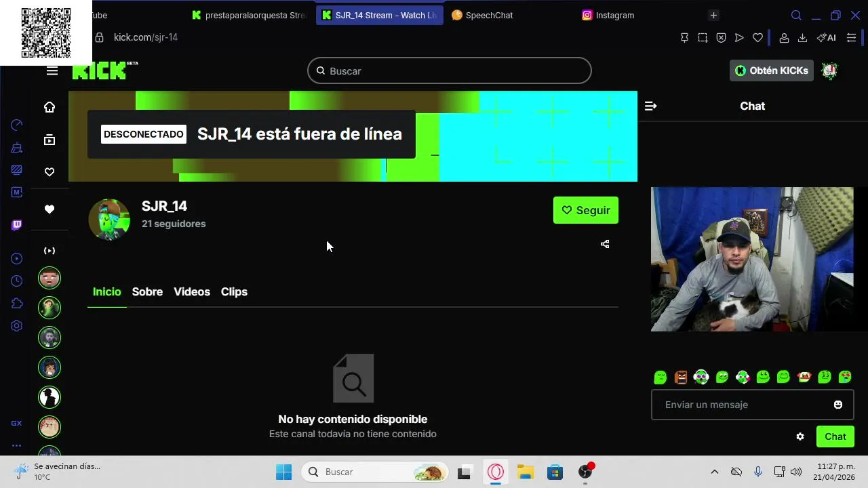
Task: Add page to bookmarks heart icon
Action: point(757,38)
